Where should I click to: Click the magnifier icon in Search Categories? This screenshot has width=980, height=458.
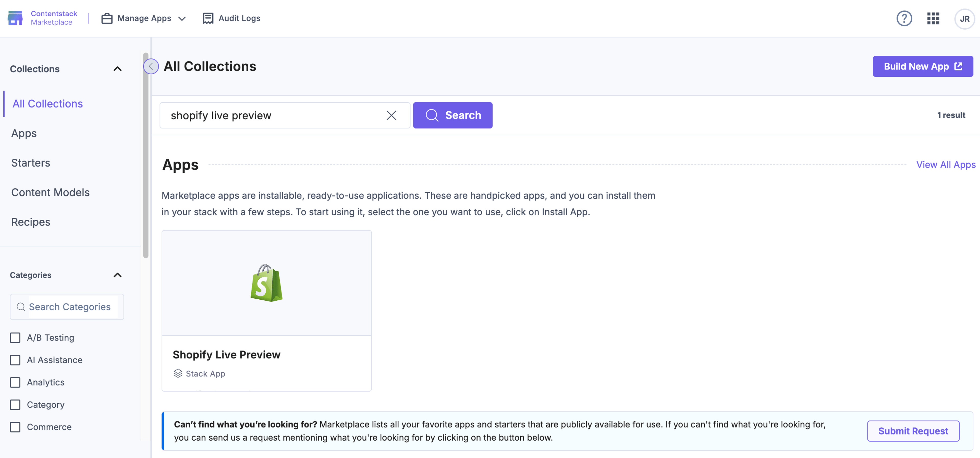(x=21, y=307)
